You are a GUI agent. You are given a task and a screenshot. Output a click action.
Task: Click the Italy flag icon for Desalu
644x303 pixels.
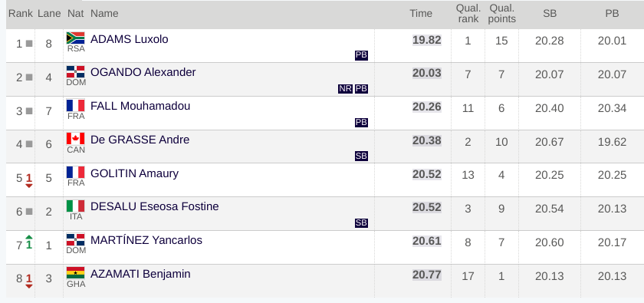[x=76, y=206]
